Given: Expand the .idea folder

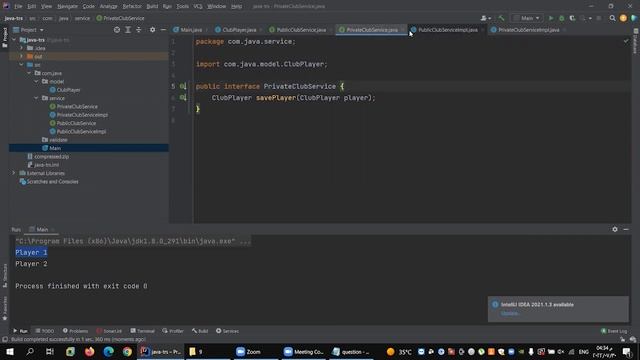Looking at the screenshot, I should 22,48.
